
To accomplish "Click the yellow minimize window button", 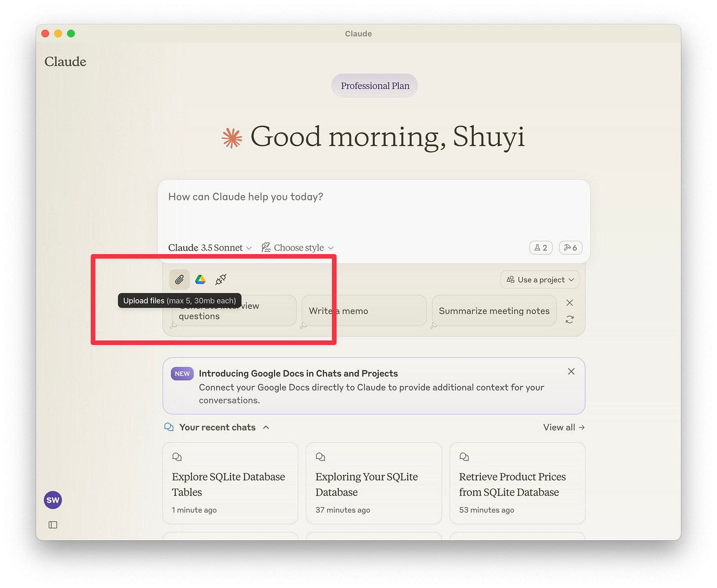I will point(58,33).
